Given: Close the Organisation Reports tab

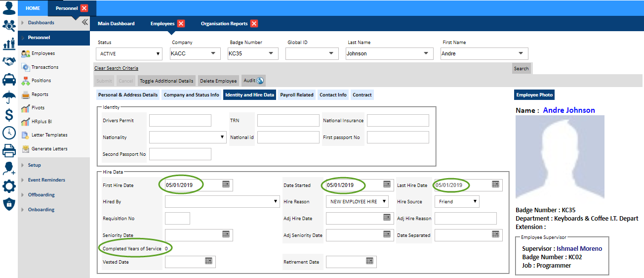Looking at the screenshot, I should (x=254, y=23).
